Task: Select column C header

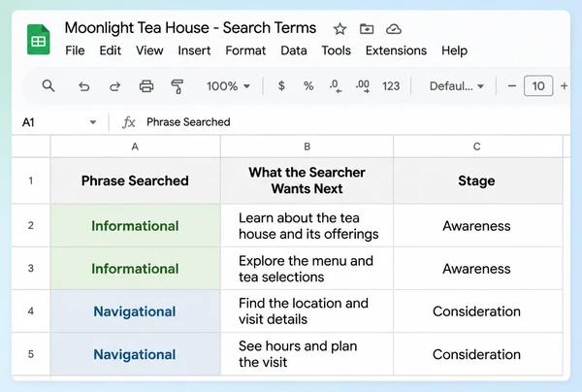Action: tap(477, 147)
